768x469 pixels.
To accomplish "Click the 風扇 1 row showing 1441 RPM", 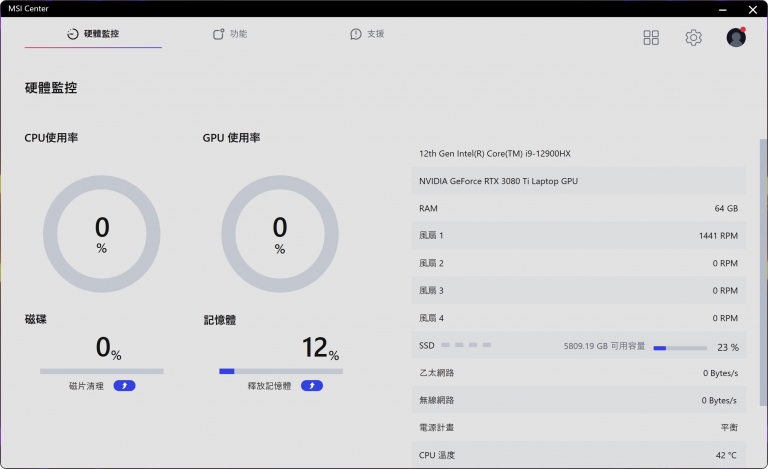I will 579,236.
